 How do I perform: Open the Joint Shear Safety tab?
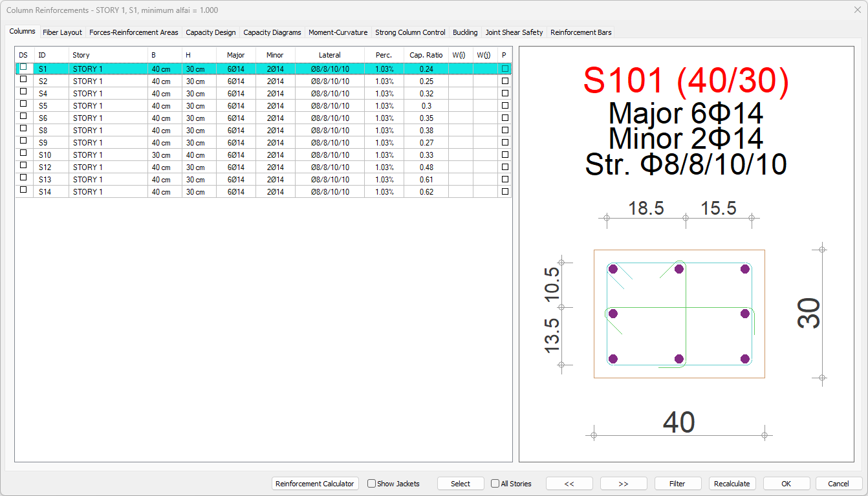coord(514,32)
